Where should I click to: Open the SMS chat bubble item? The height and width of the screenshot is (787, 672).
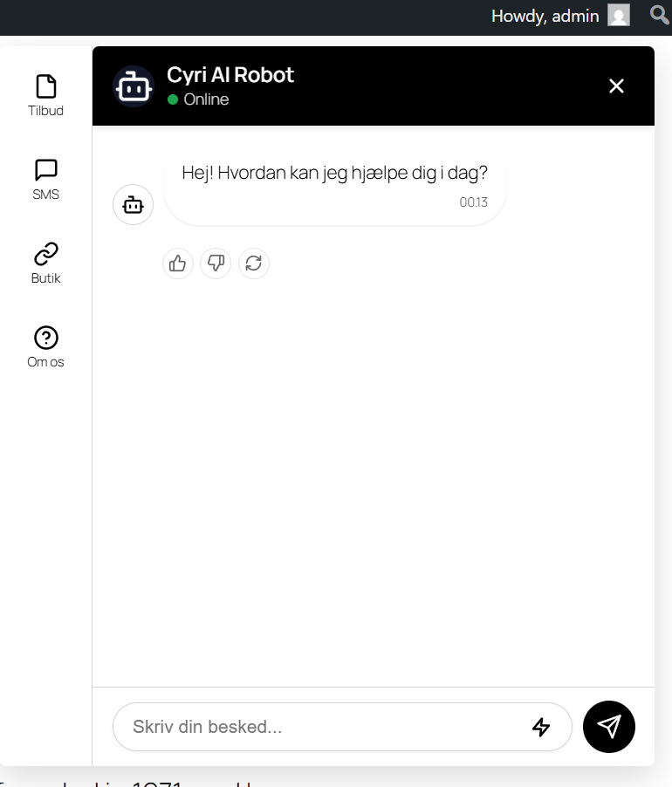point(45,180)
